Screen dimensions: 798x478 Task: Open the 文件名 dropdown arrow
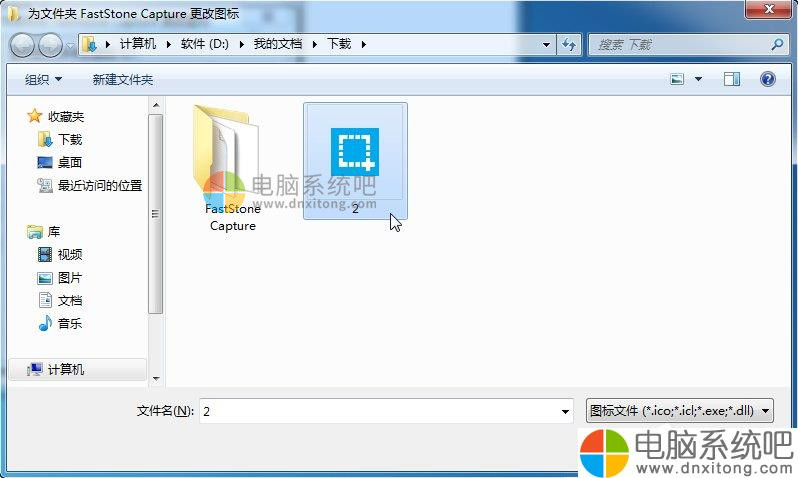click(565, 411)
